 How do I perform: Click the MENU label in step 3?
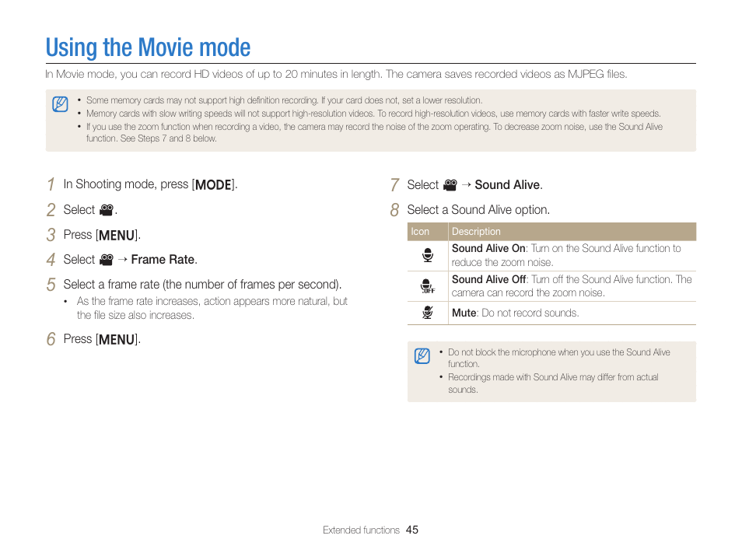(117, 235)
